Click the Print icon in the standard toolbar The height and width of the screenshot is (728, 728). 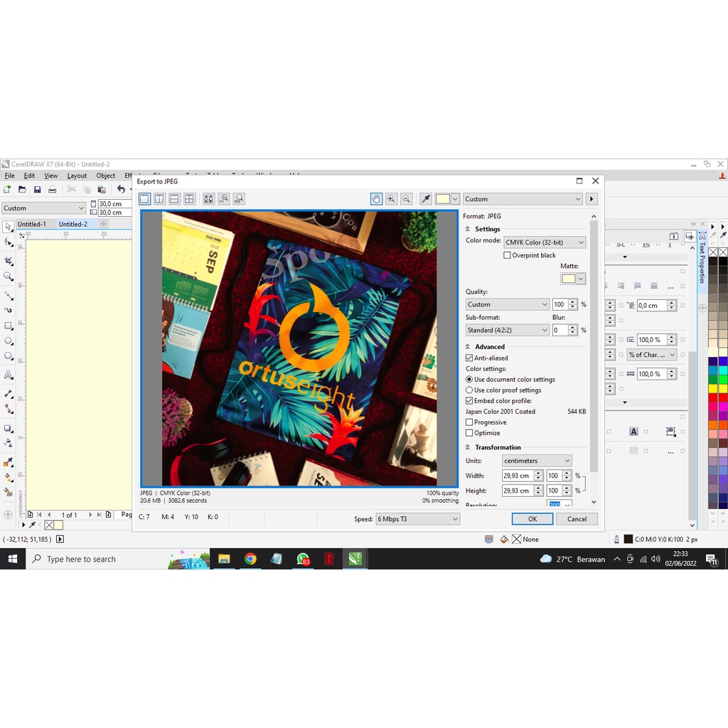click(53, 189)
